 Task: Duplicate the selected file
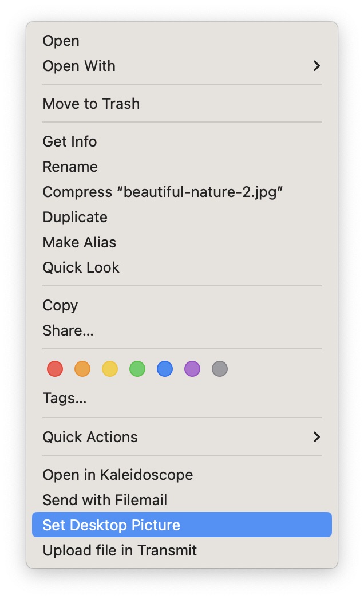click(75, 218)
